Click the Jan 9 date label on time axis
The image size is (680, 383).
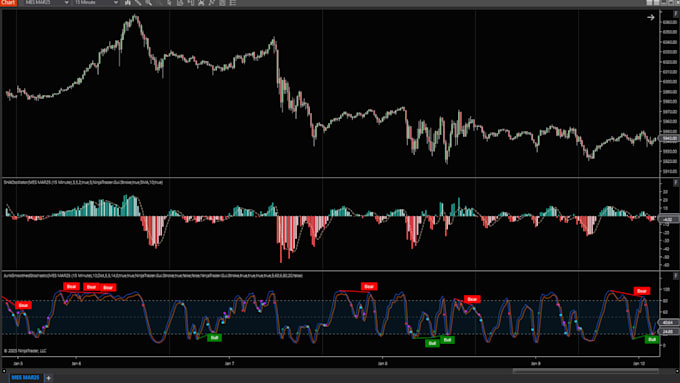point(536,363)
